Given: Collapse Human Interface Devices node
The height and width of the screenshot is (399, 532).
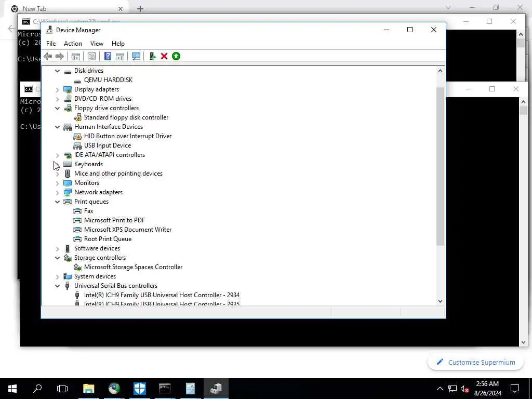Looking at the screenshot, I should point(57,127).
